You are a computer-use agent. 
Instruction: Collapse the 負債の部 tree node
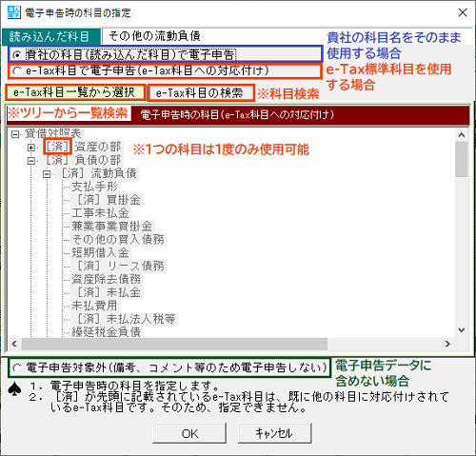tap(31, 161)
